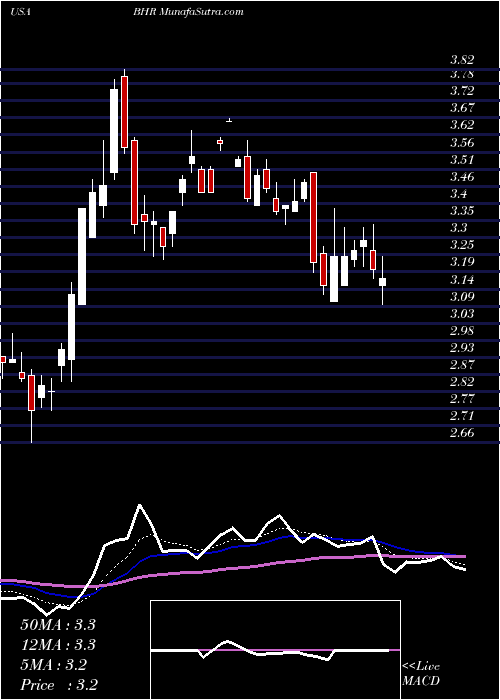Click the 3.4 price axis label
500x700 pixels.
coord(458,194)
